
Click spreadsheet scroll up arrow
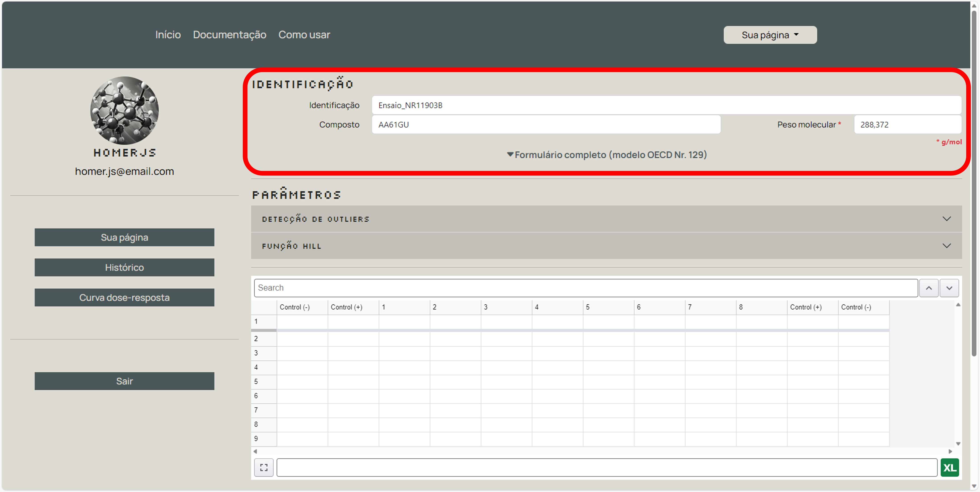coord(958,305)
